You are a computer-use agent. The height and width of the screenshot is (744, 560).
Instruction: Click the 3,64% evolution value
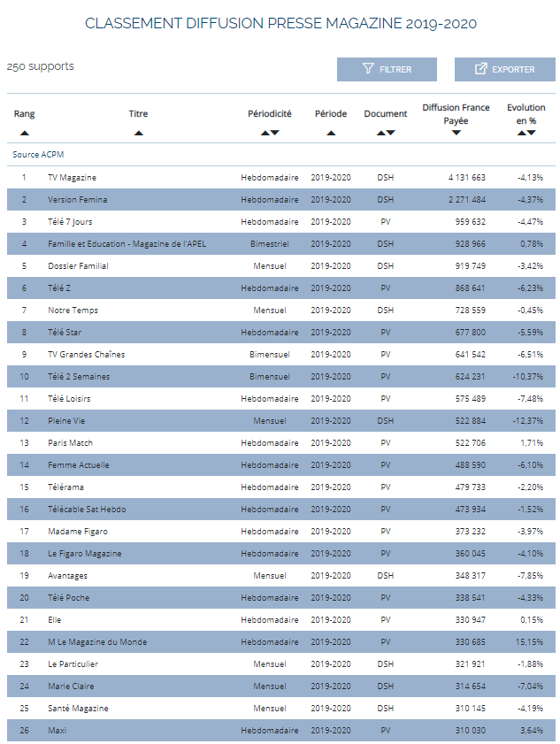[x=532, y=731]
